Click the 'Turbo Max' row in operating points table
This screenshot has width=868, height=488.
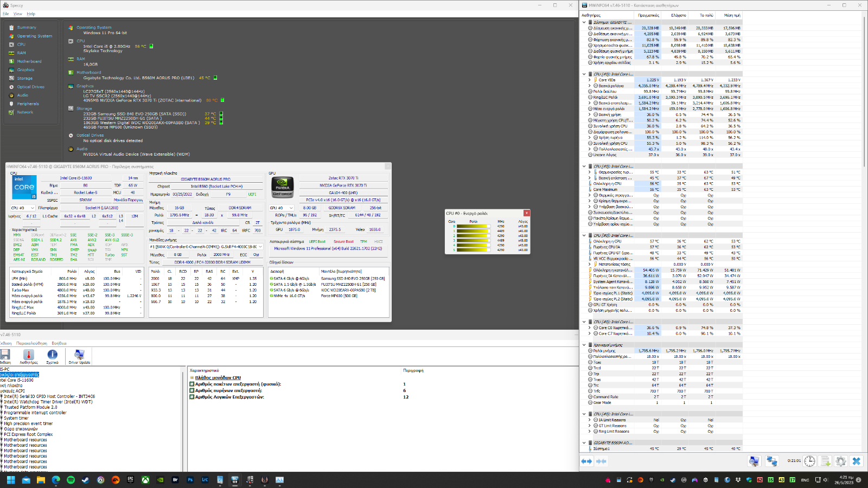[76, 290]
